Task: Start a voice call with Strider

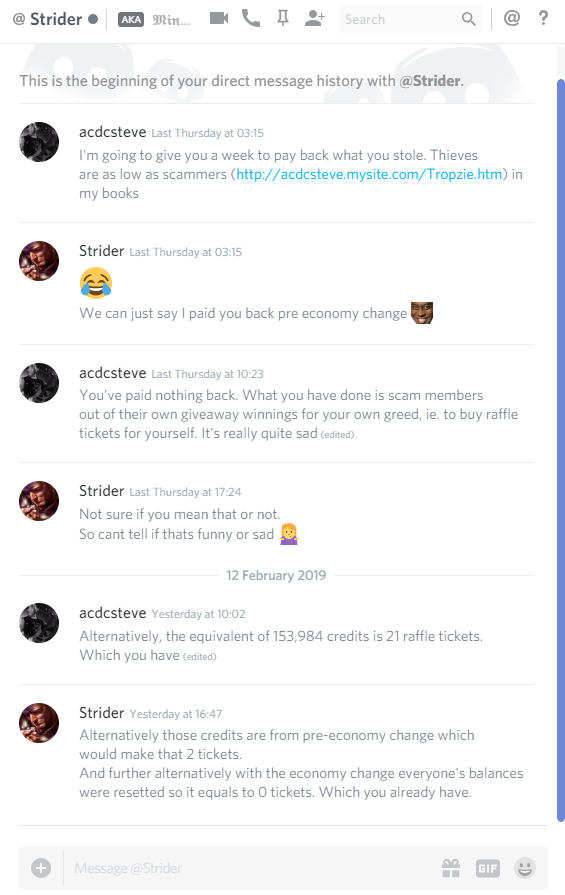Action: pyautogui.click(x=251, y=18)
